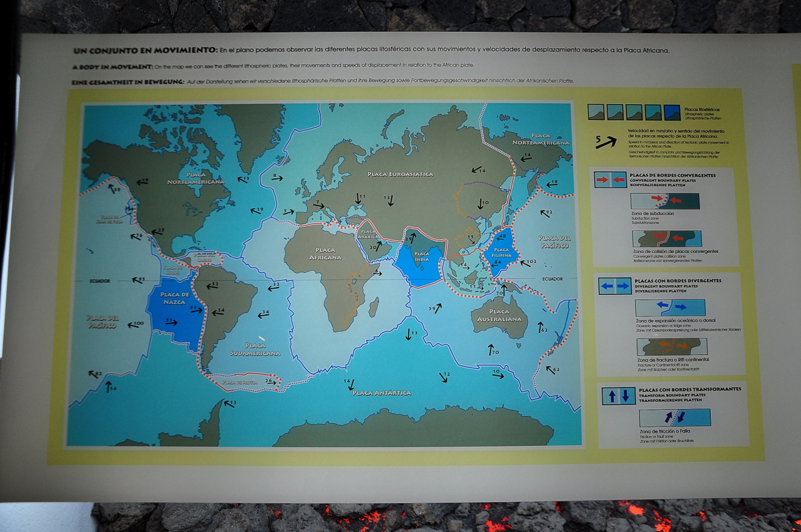
Task: Select the subduction zone diagram
Action: tap(665, 200)
